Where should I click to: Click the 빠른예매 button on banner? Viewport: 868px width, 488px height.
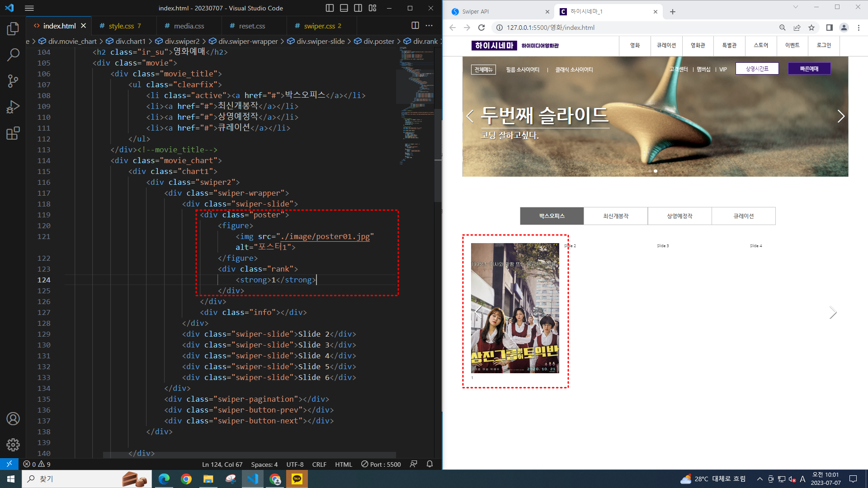809,69
